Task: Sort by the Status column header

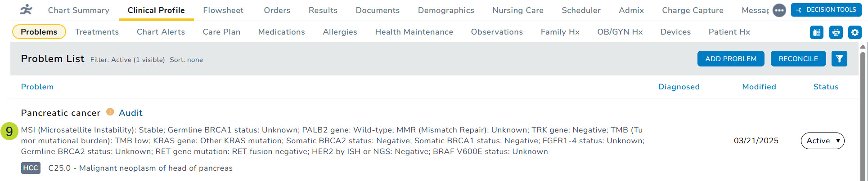Action: click(825, 87)
